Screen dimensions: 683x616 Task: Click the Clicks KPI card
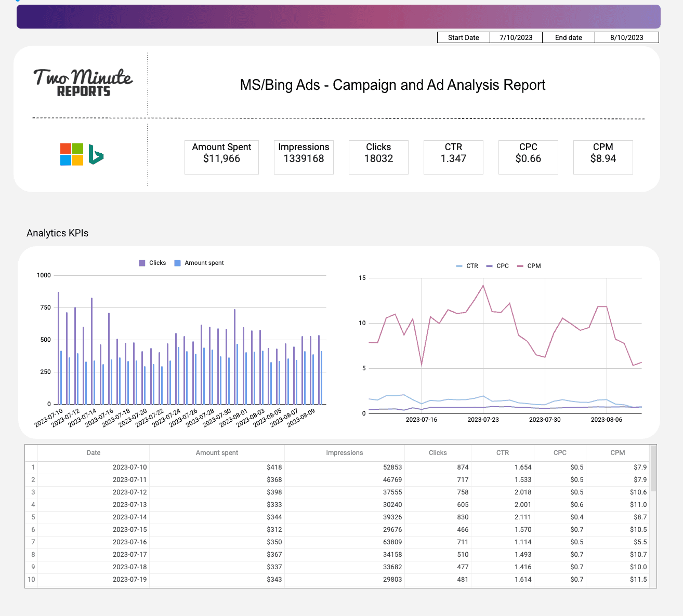(x=378, y=157)
